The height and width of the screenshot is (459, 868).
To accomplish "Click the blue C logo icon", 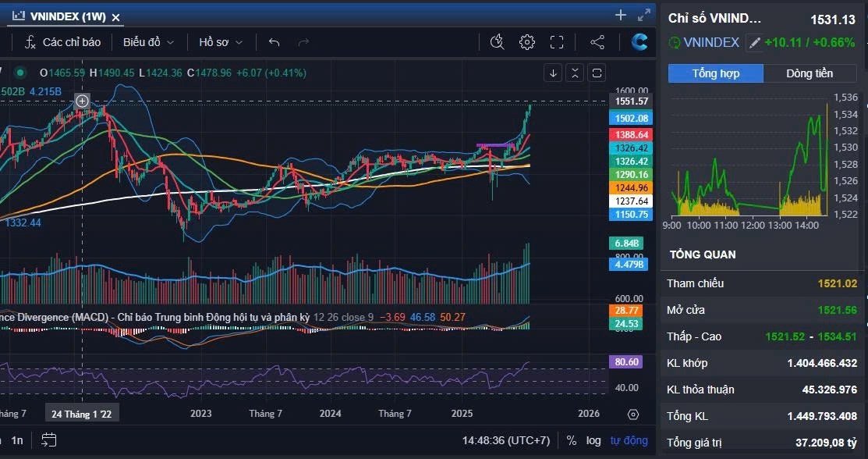I will coord(640,42).
